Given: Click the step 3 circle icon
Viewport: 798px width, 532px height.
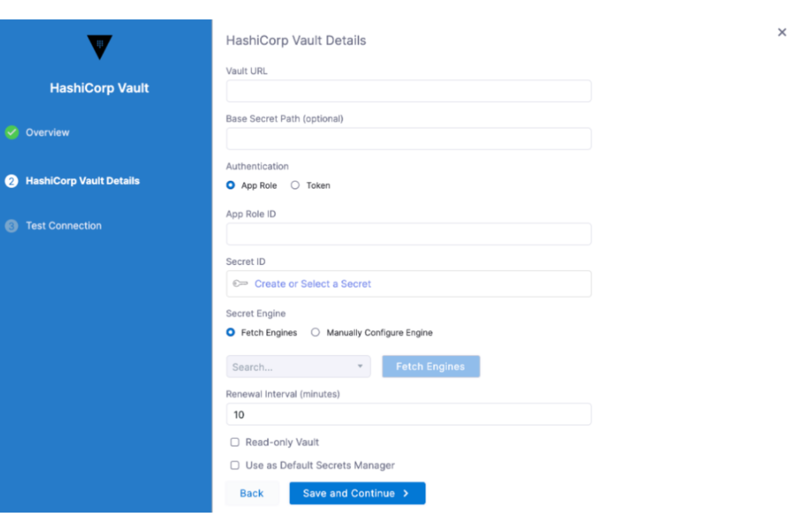Looking at the screenshot, I should tap(12, 226).
